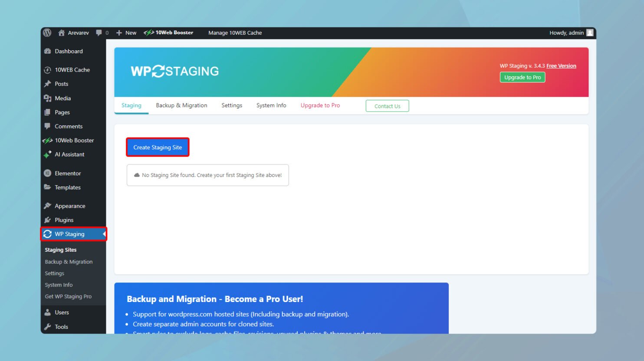This screenshot has width=644, height=361.
Task: Switch to Backup & Migration tab
Action: coord(181,105)
